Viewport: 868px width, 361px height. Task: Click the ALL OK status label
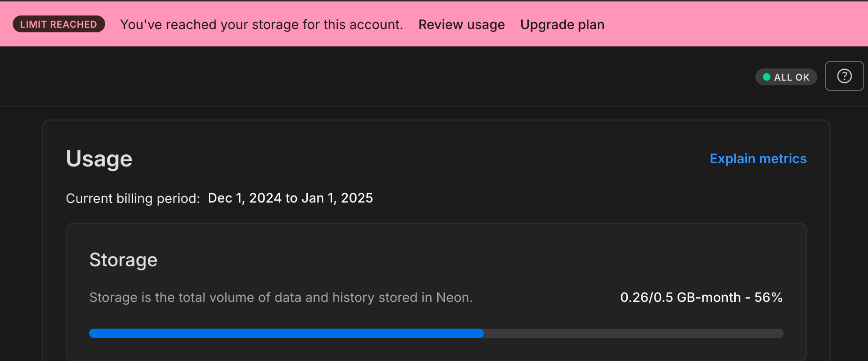(792, 77)
